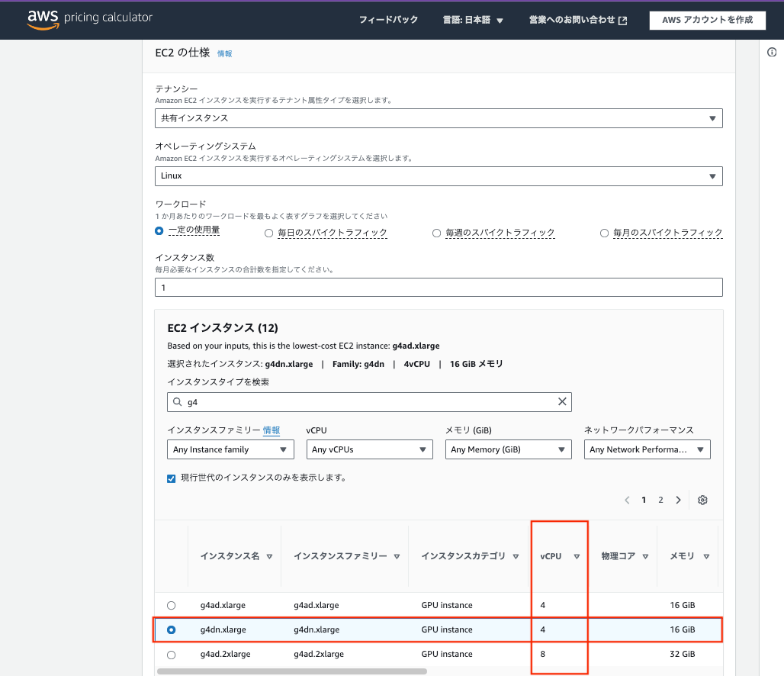Click vCPU value 8 for g4ad.2xlarge

pos(542,655)
